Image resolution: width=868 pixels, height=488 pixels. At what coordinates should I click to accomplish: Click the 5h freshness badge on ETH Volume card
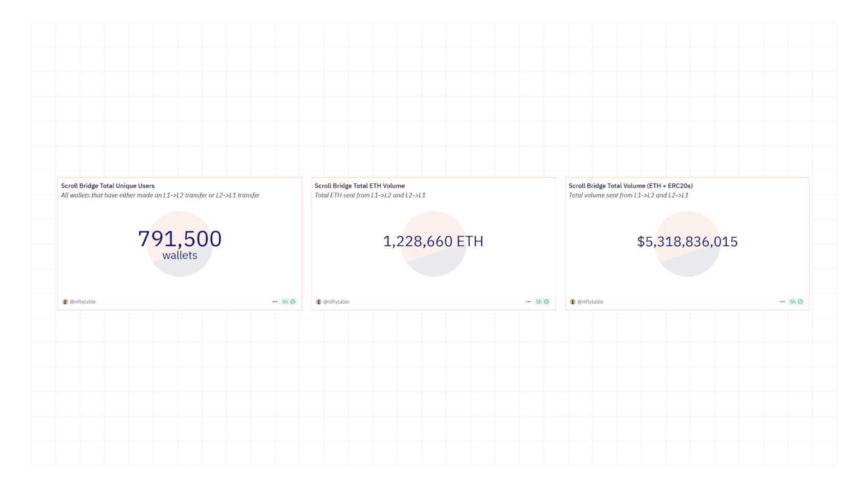tap(539, 301)
